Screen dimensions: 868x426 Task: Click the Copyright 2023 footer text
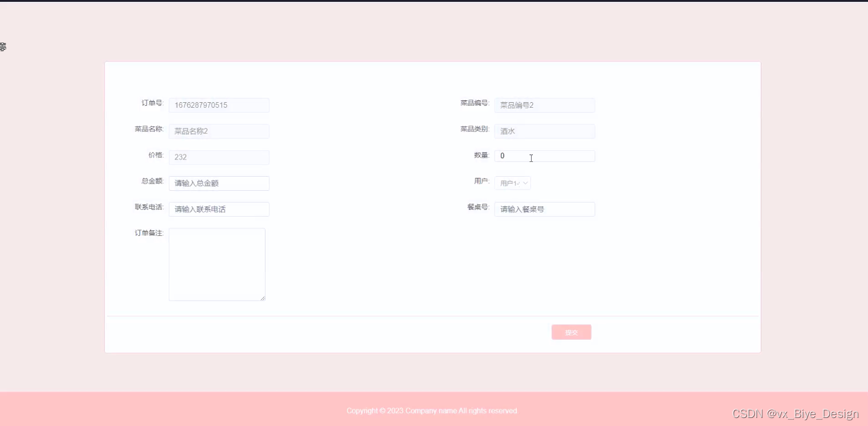pyautogui.click(x=432, y=411)
